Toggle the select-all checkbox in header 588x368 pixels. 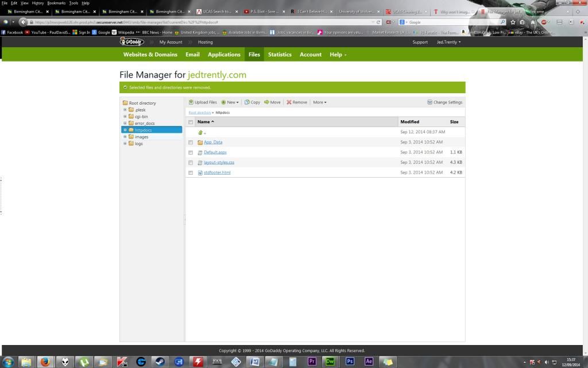point(191,122)
